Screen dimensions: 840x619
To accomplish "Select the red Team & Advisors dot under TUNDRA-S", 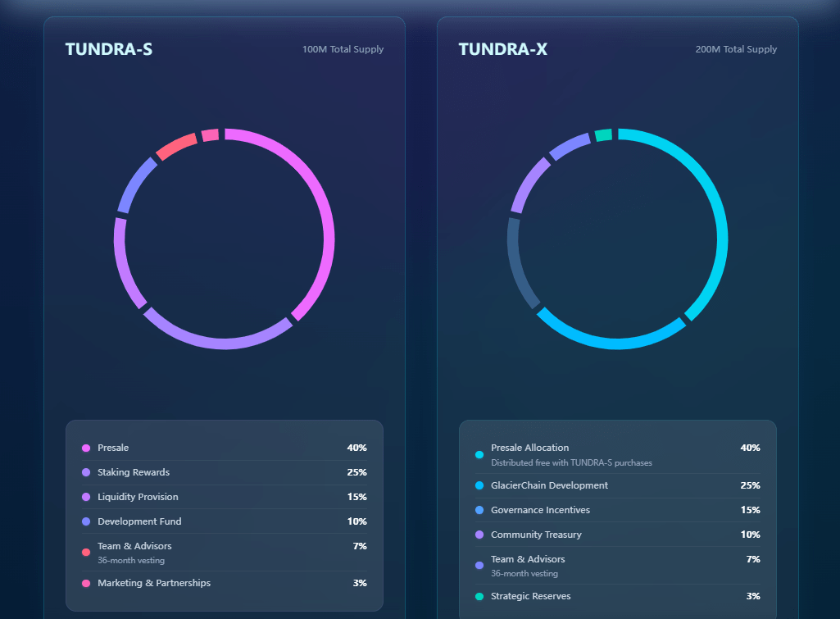I will [86, 553].
